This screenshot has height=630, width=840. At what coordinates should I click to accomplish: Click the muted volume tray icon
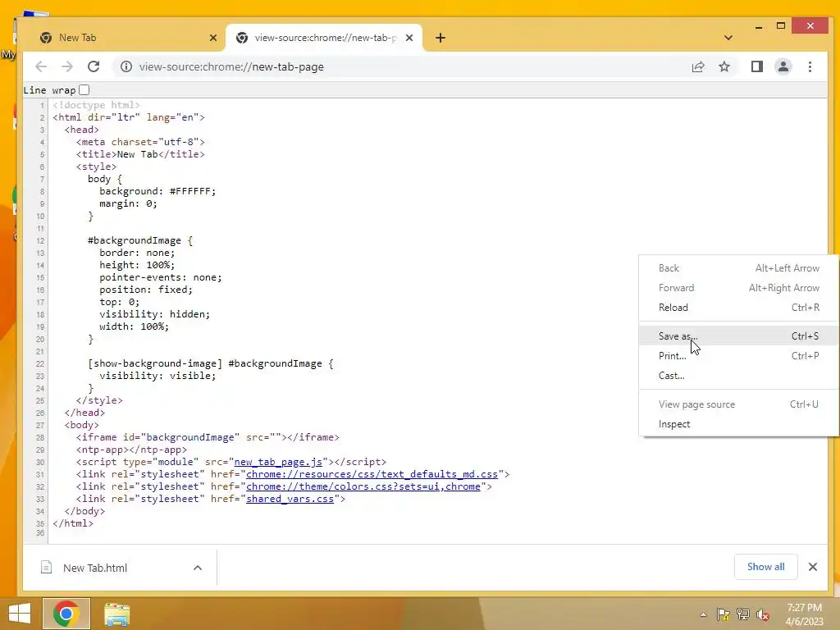(764, 614)
